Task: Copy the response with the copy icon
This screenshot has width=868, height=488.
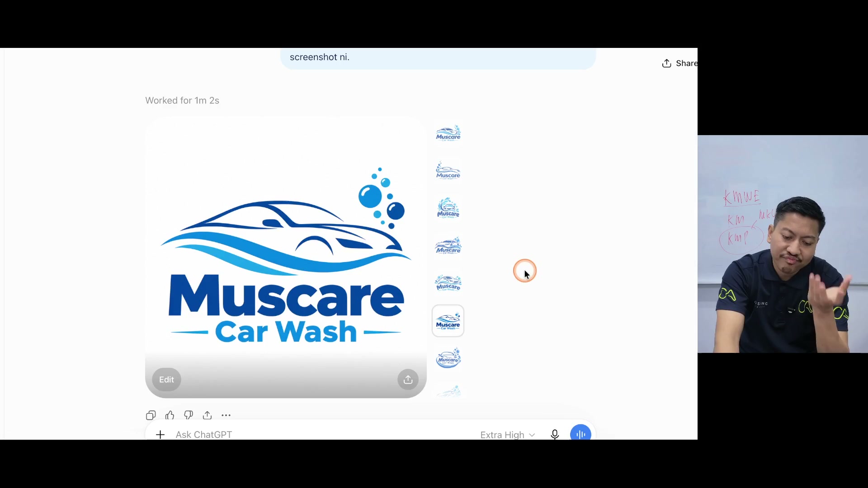Action: click(151, 415)
